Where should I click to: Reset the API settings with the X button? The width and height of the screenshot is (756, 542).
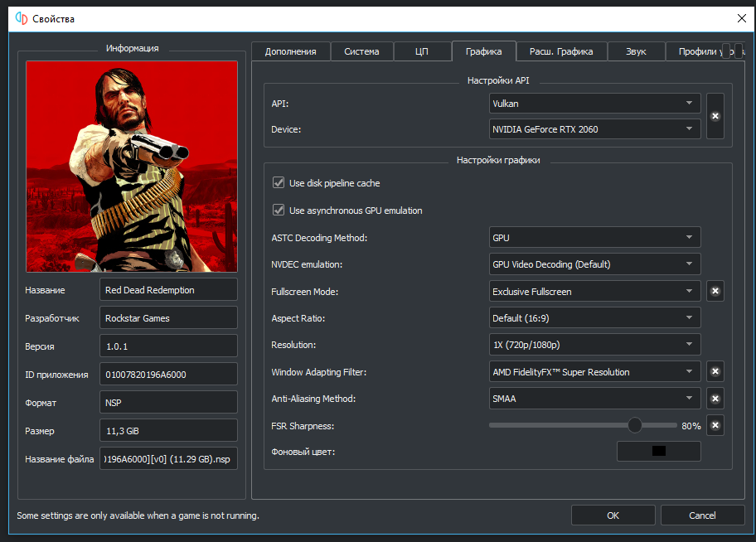click(x=715, y=117)
